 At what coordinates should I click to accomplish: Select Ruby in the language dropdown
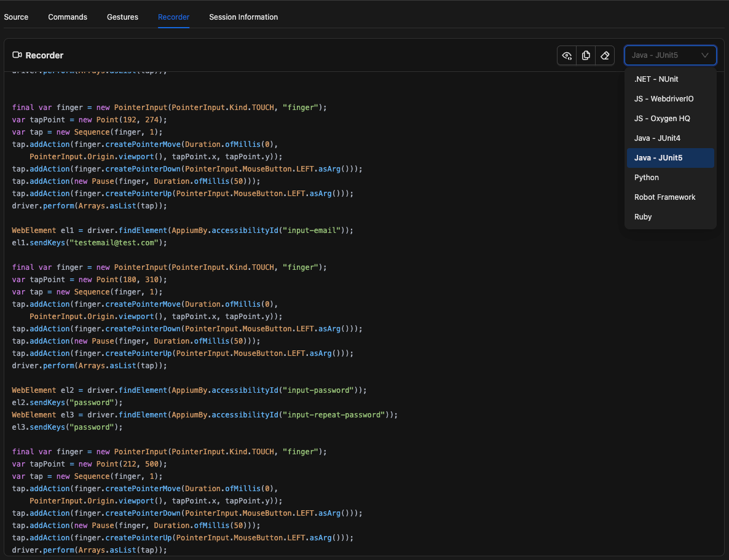[643, 216]
